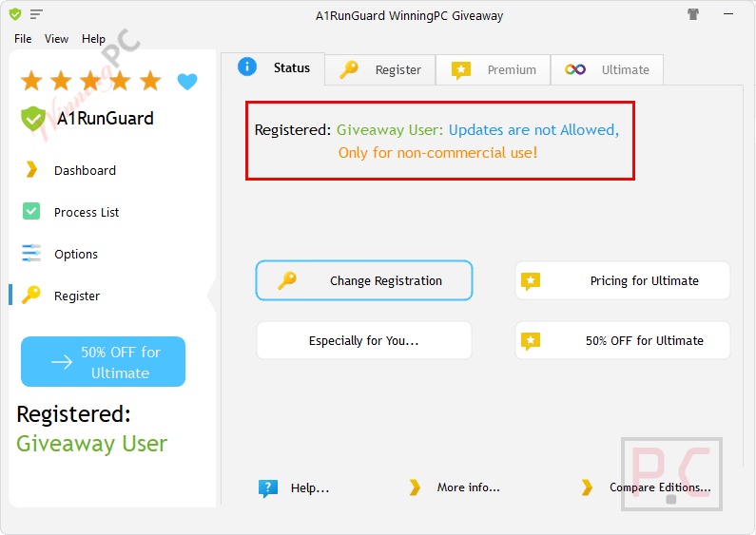Click the arrow icon on the blue banner
The width and height of the screenshot is (756, 535).
point(62,362)
